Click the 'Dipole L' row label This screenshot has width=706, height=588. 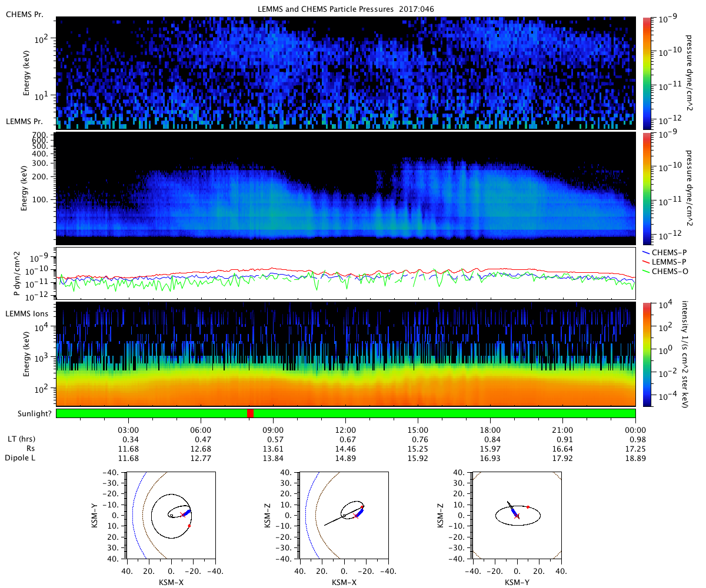click(20, 458)
